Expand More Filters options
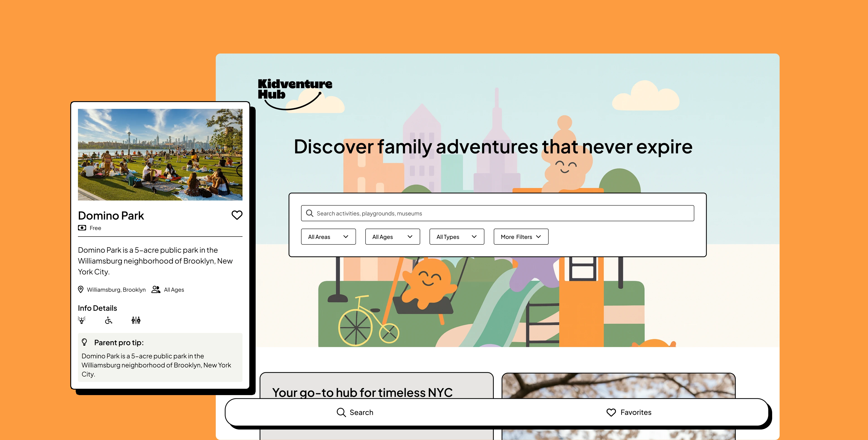This screenshot has width=868, height=440. [x=521, y=237]
